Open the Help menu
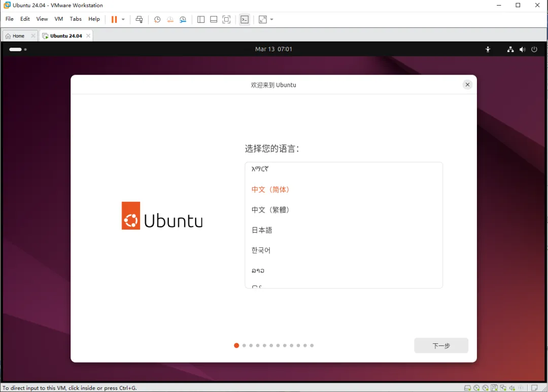The image size is (548, 392). coord(94,19)
